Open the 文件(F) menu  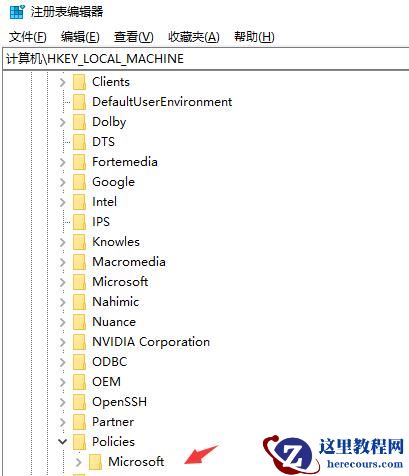[x=27, y=37]
